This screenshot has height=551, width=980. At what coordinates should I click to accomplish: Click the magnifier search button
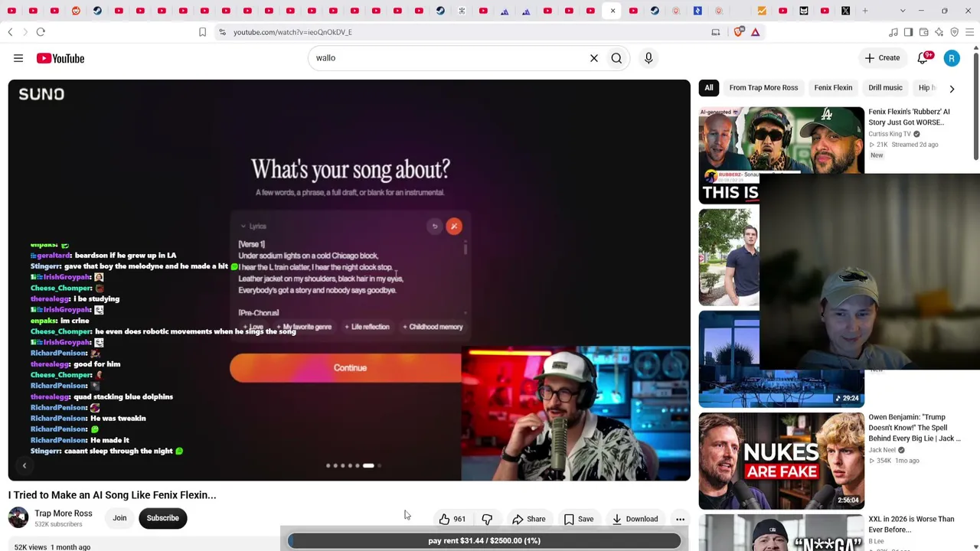click(x=616, y=58)
